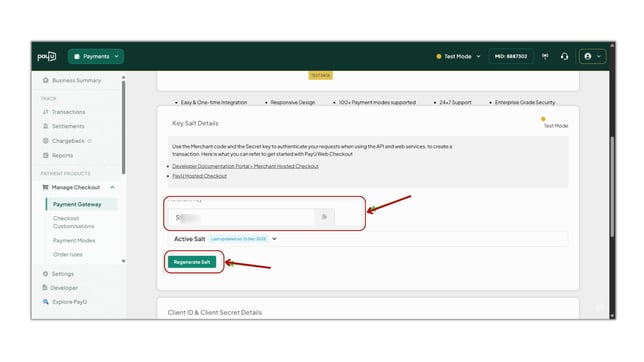
Task: Click the Developer document icon
Action: click(x=45, y=288)
